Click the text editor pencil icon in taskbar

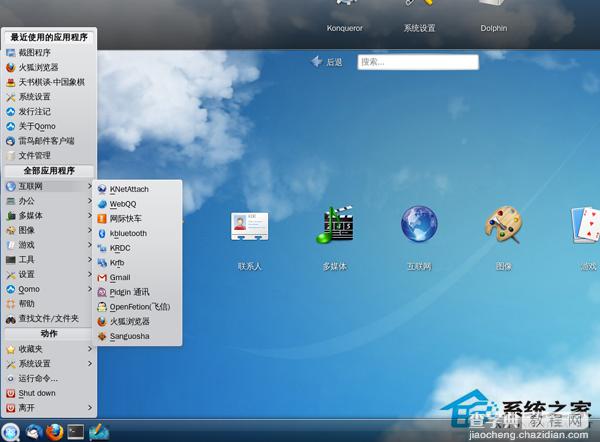pyautogui.click(x=99, y=432)
